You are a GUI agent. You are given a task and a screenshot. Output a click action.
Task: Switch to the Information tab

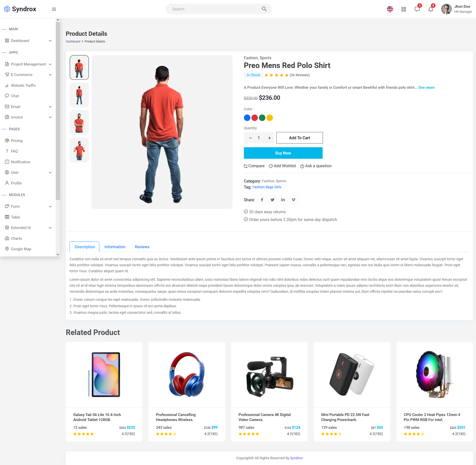[x=115, y=247]
